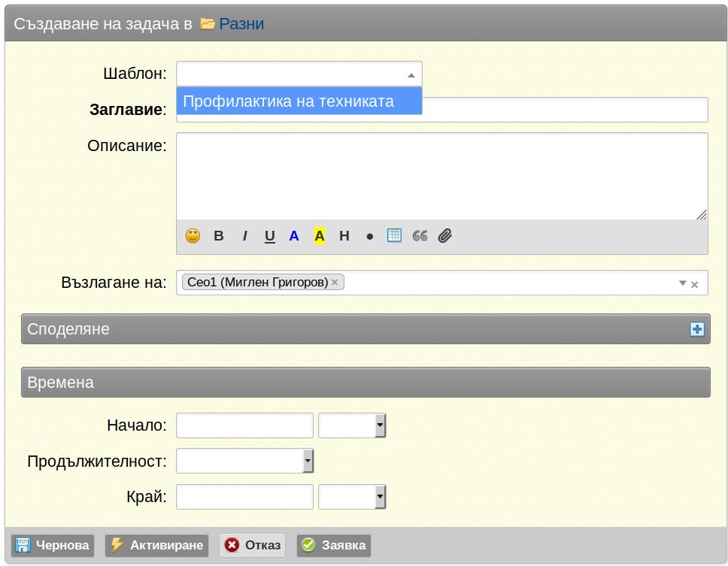This screenshot has width=728, height=566.
Task: Expand the Споделяне section plus icon
Action: pos(697,329)
